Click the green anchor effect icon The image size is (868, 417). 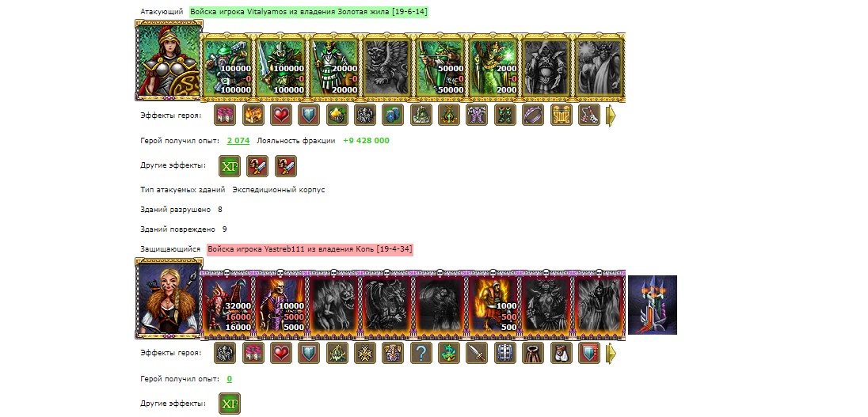(449, 353)
